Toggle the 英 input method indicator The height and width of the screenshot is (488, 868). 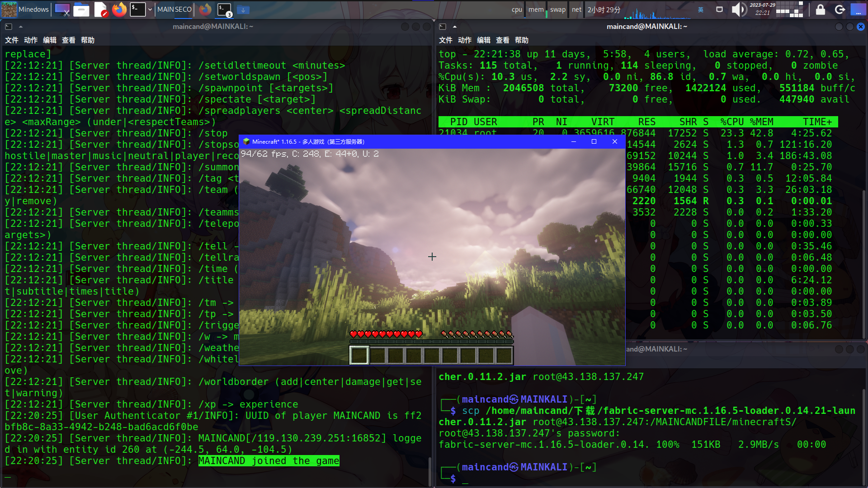[x=701, y=9]
